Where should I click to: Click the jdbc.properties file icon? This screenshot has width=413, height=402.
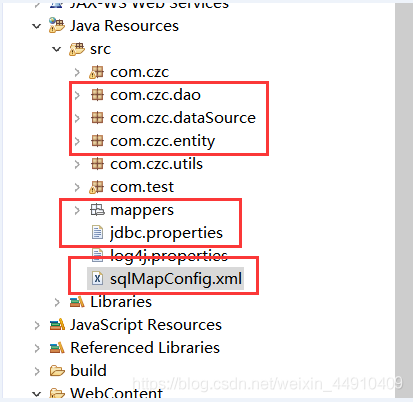tap(97, 232)
